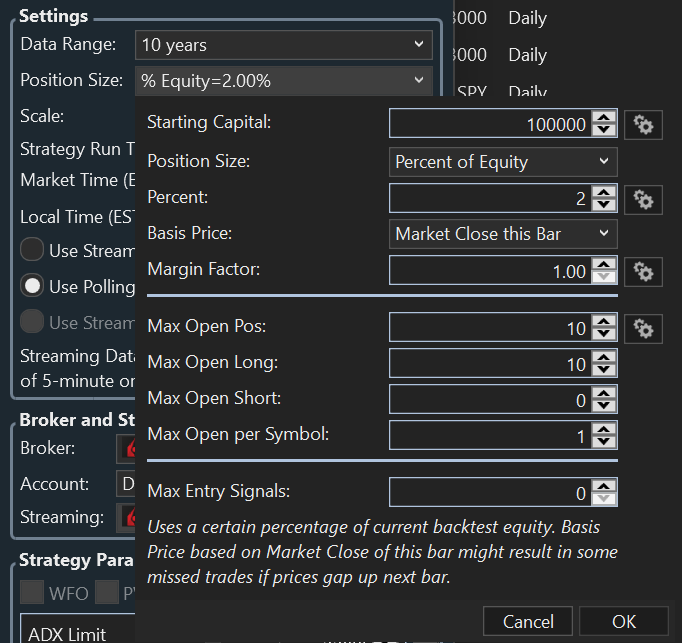This screenshot has height=643, width=682.
Task: Expand the Basis Price dropdown
Action: [502, 234]
